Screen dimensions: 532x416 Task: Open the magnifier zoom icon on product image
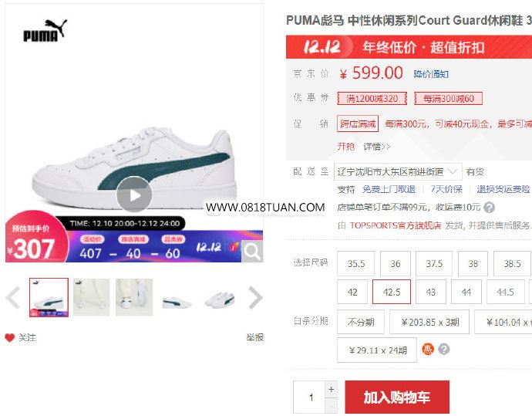pos(252,252)
